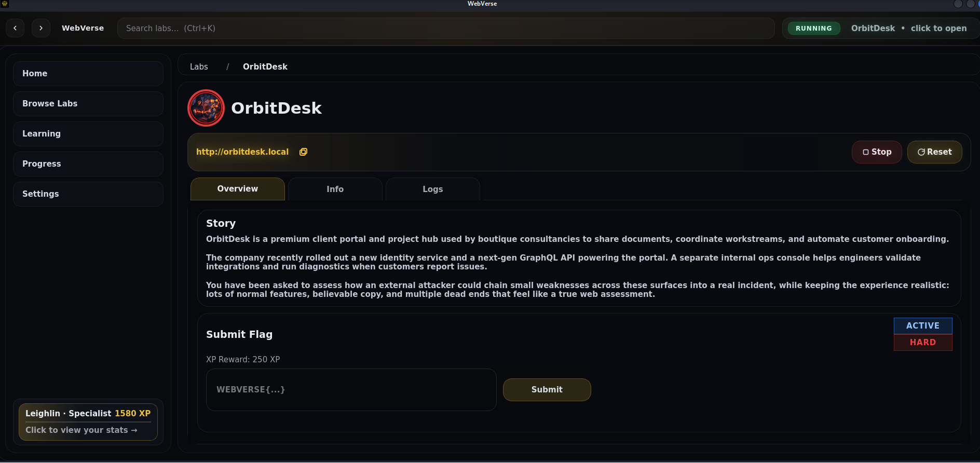
Task: Switch to the Info tab
Action: [x=335, y=189]
